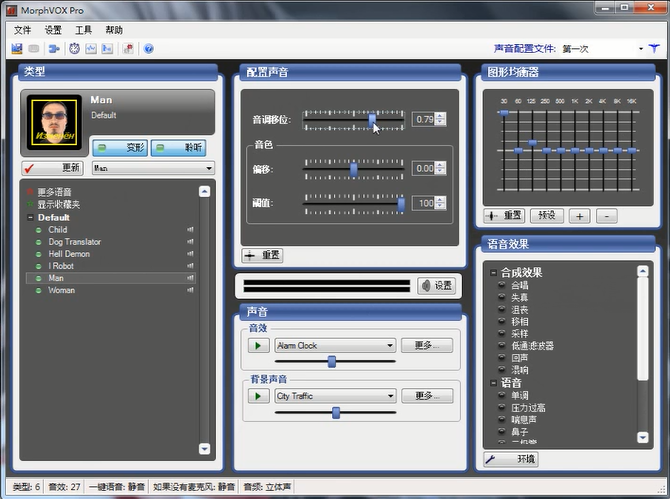
Task: Open the 声音配置文件 profile dropdown
Action: pos(641,49)
